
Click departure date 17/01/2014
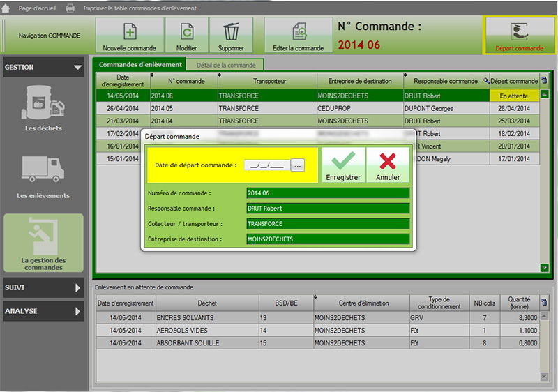tap(514, 158)
